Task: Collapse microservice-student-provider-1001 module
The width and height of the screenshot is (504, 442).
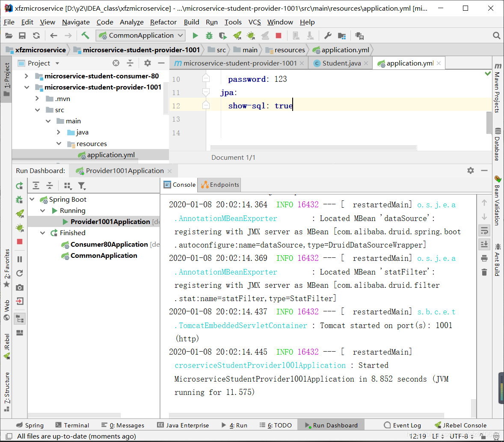Action: tap(27, 87)
